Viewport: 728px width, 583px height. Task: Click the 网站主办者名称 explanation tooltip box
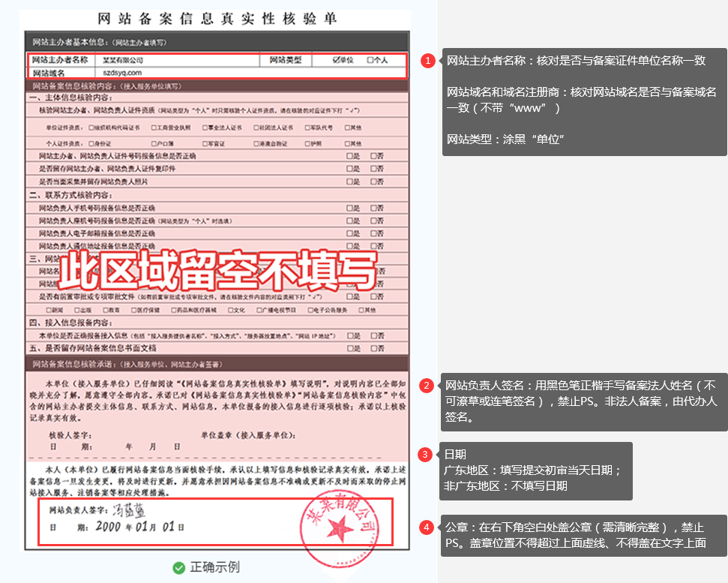[584, 101]
